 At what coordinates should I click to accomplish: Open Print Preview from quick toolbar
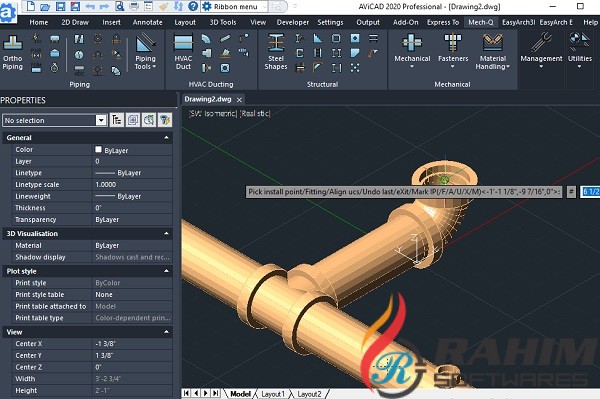(x=120, y=6)
